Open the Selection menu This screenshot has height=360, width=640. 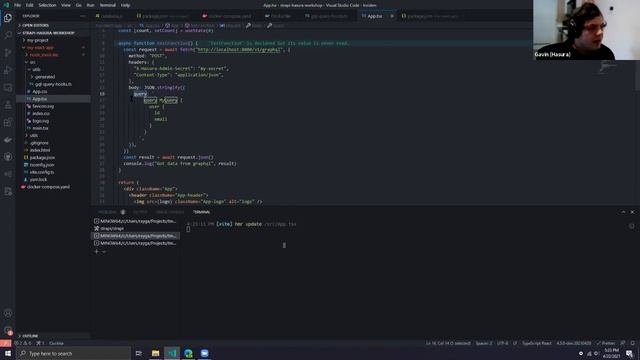47,5
